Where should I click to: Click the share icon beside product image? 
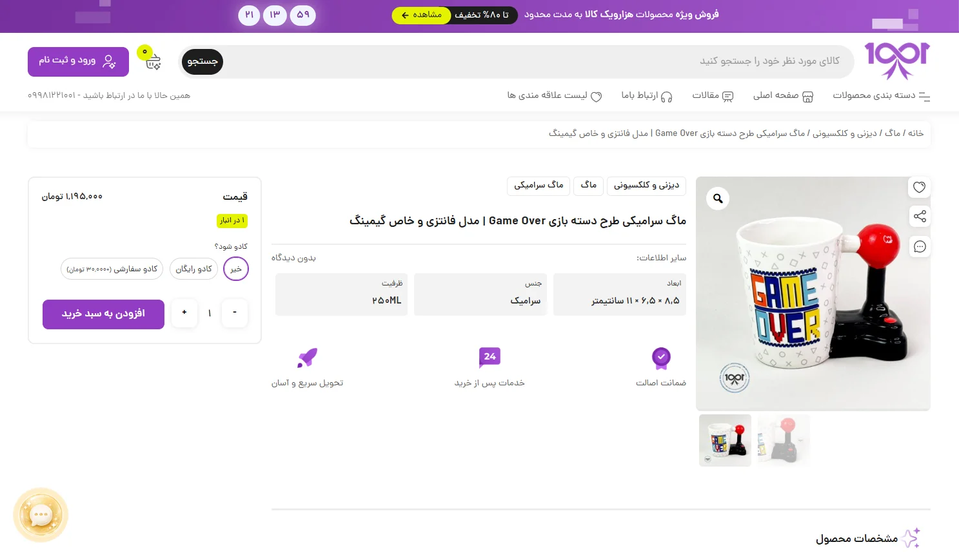919,217
